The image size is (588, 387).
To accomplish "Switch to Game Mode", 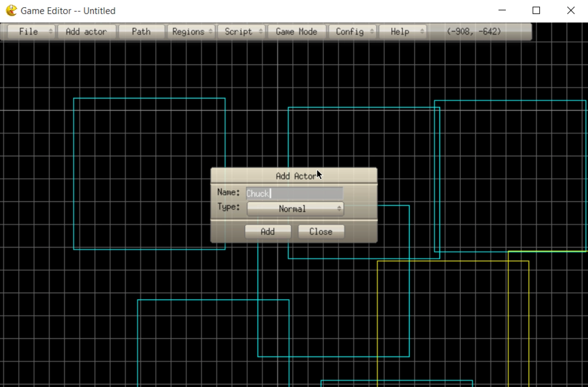I will click(x=297, y=32).
